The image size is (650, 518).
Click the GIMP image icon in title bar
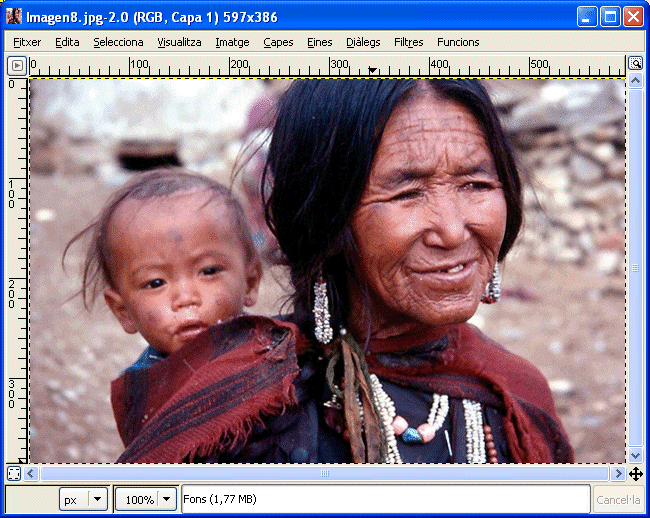(x=14, y=17)
